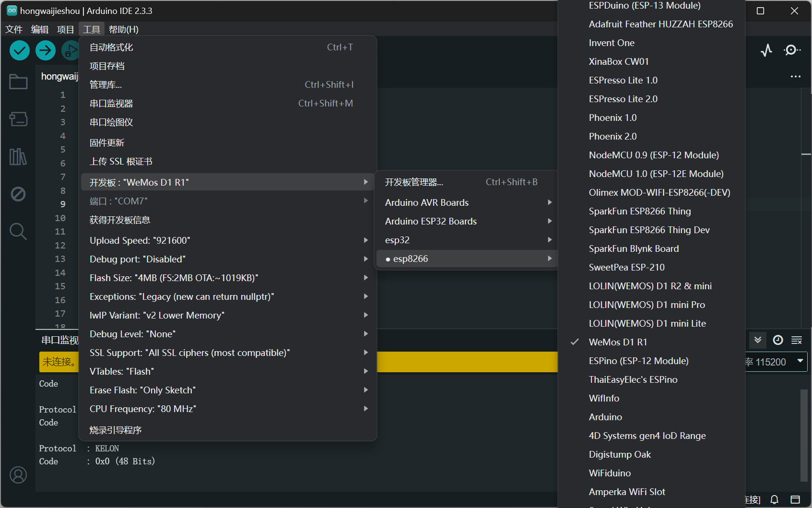The height and width of the screenshot is (508, 812).
Task: Select Adafruit Feather HUZZAH ESP8266 board
Action: point(651,24)
